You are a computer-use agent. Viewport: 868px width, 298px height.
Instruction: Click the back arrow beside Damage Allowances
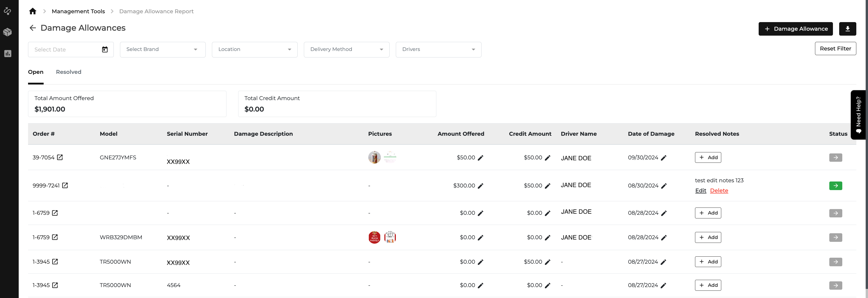(33, 28)
